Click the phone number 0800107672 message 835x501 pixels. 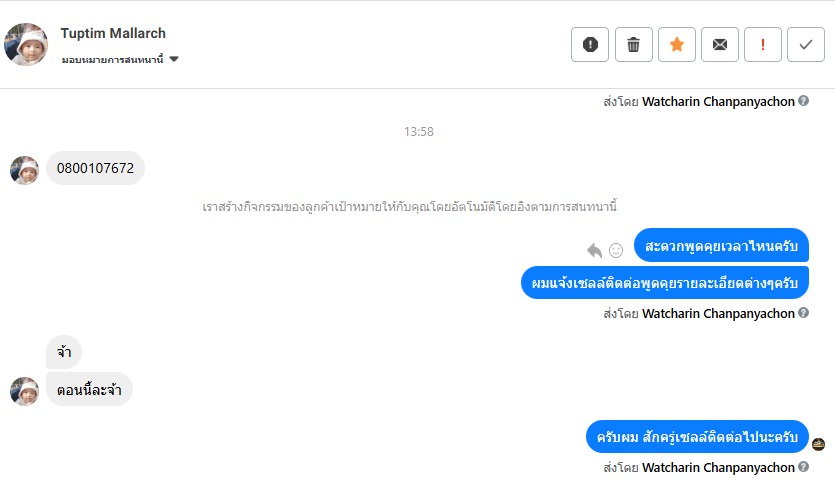tap(96, 168)
